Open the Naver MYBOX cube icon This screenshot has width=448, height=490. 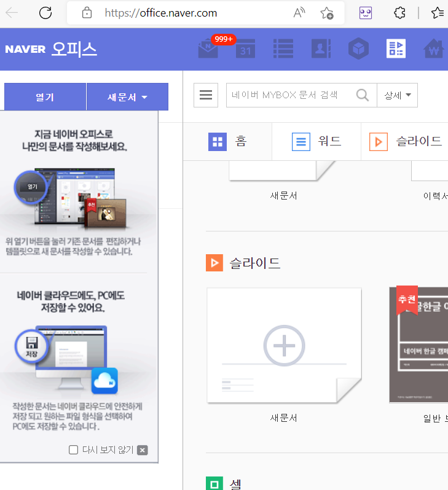point(358,49)
